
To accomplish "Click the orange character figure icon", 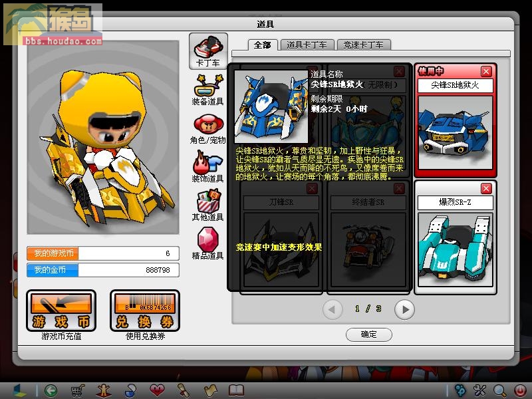I will tap(104, 390).
